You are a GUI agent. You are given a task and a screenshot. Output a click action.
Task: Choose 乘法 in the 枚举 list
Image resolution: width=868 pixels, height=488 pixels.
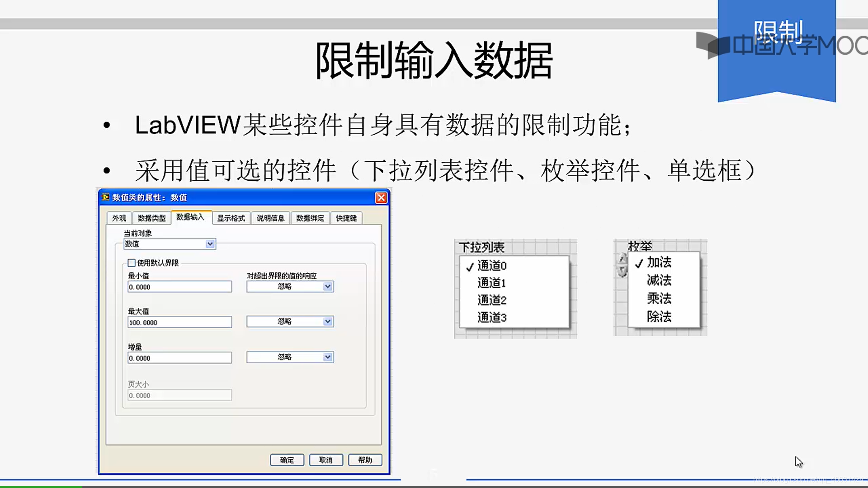[x=664, y=298]
